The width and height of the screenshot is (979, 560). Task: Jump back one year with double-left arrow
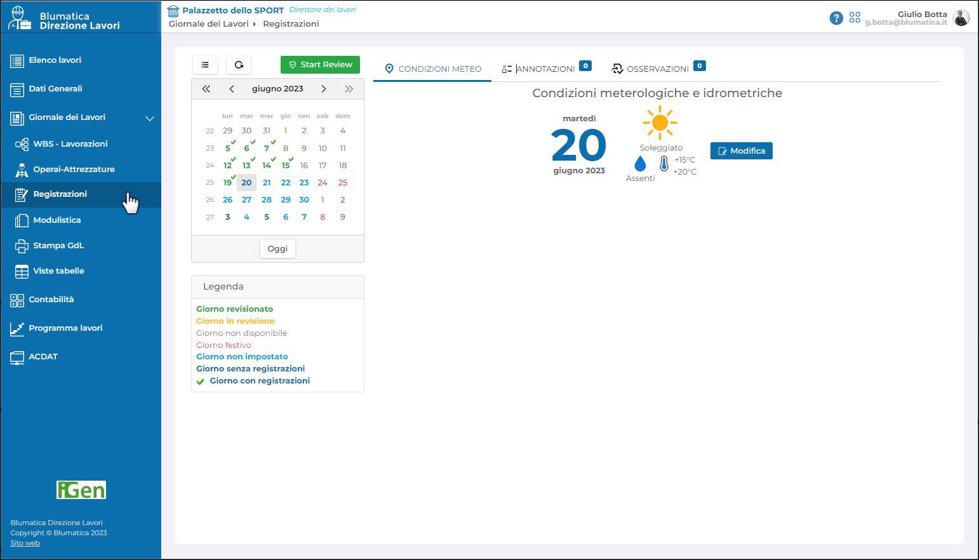(x=206, y=89)
